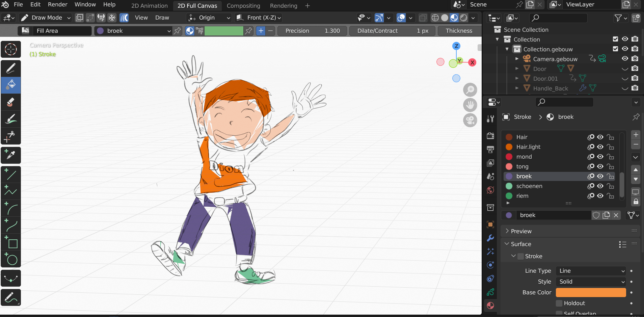Click the Thickness button in header

[x=459, y=31]
